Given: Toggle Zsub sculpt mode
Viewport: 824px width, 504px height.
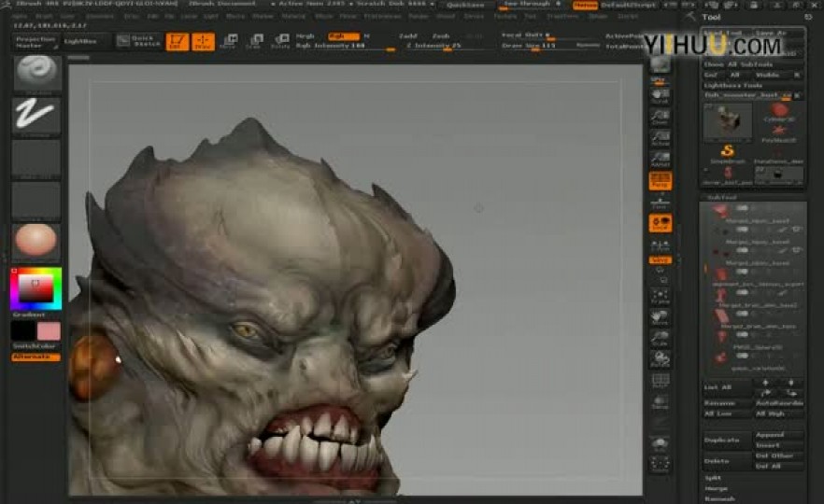Looking at the screenshot, I should coord(441,36).
